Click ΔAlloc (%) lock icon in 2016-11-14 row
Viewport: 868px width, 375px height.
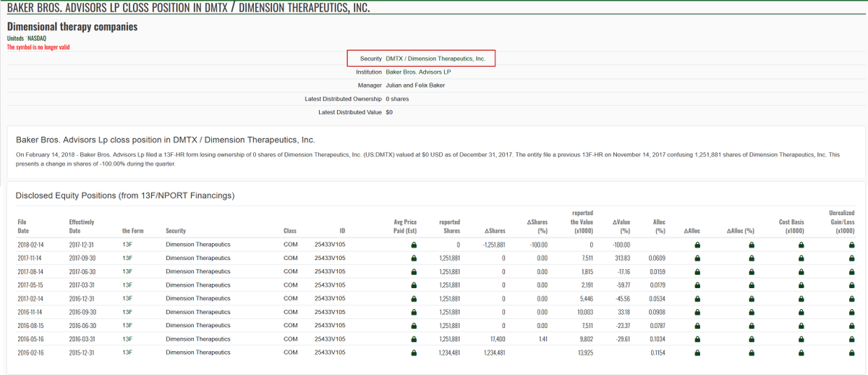(752, 312)
